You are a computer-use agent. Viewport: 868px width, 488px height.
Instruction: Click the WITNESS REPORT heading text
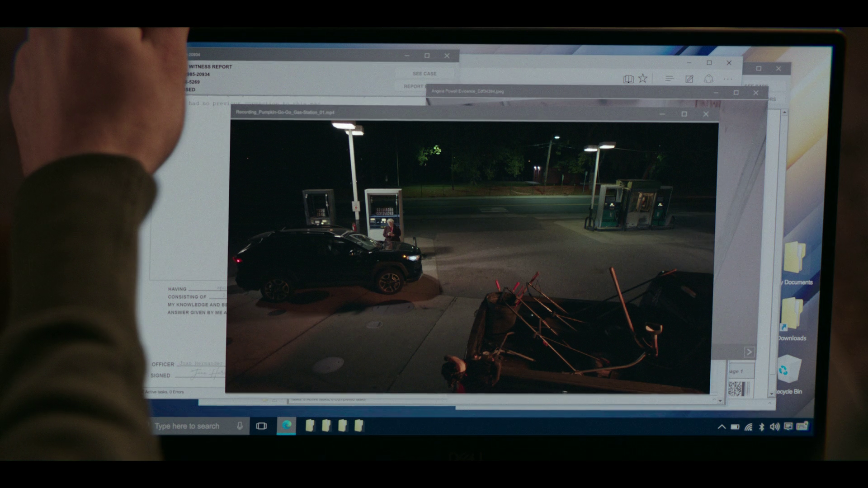coord(210,66)
